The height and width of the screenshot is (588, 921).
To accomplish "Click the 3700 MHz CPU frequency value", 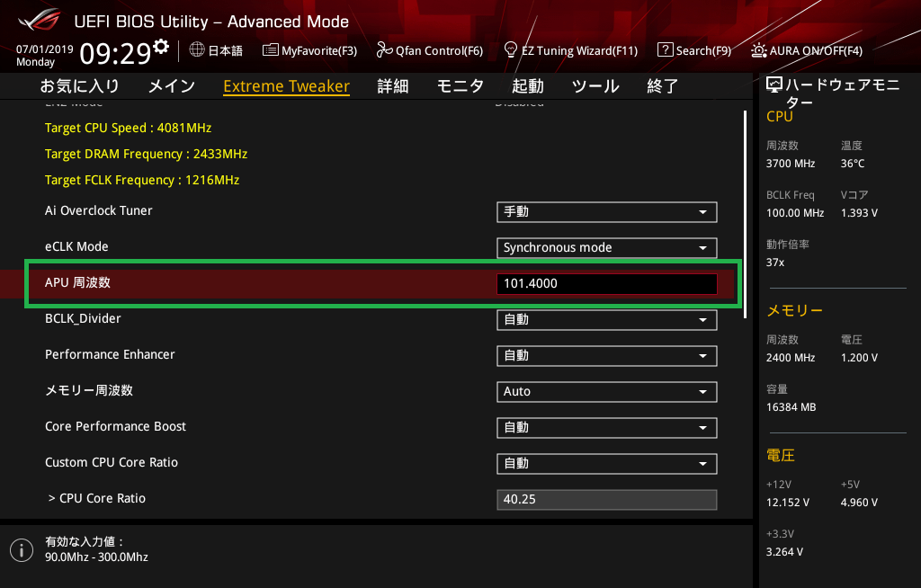I will [x=791, y=164].
